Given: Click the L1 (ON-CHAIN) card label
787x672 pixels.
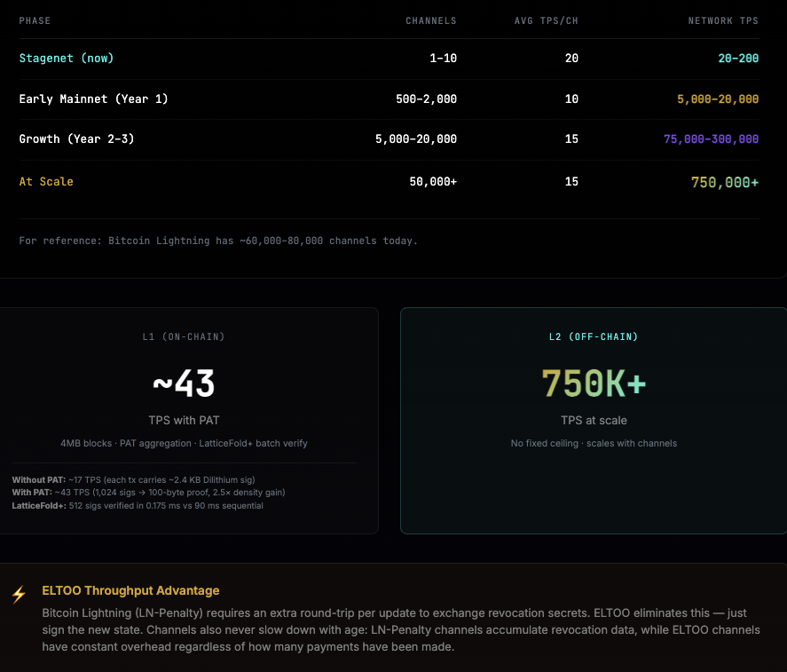Looking at the screenshot, I should pos(184,336).
